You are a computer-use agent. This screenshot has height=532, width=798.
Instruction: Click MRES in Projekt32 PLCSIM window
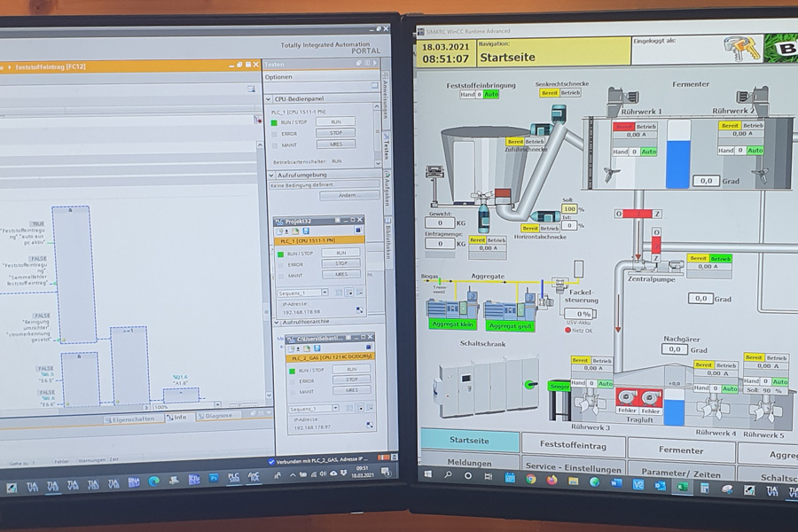coord(341,274)
